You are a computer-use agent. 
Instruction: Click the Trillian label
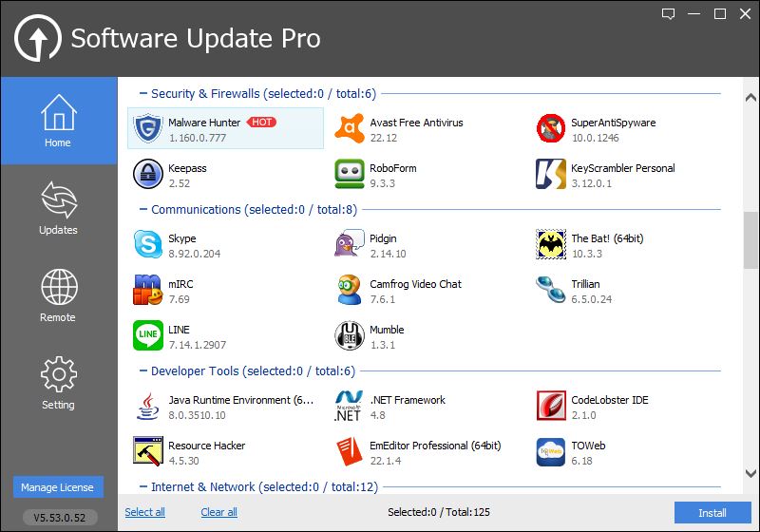[585, 284]
